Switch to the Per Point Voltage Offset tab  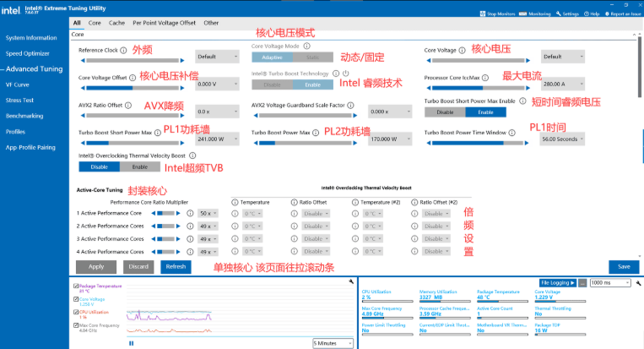pyautogui.click(x=163, y=23)
